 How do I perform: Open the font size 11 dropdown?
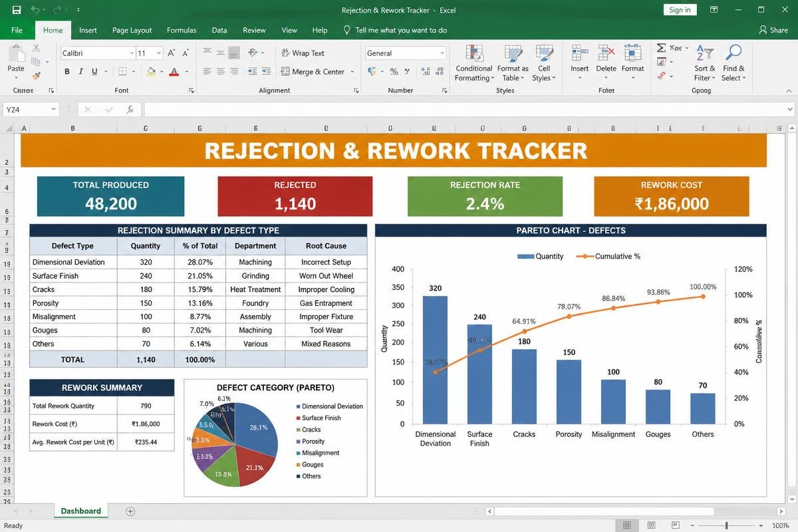158,53
